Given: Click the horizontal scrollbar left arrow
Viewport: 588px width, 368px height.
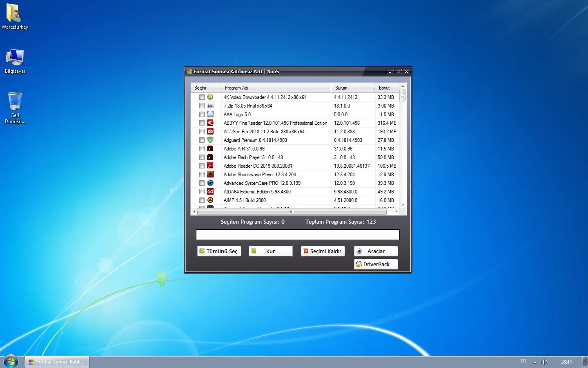Looking at the screenshot, I should coord(194,211).
